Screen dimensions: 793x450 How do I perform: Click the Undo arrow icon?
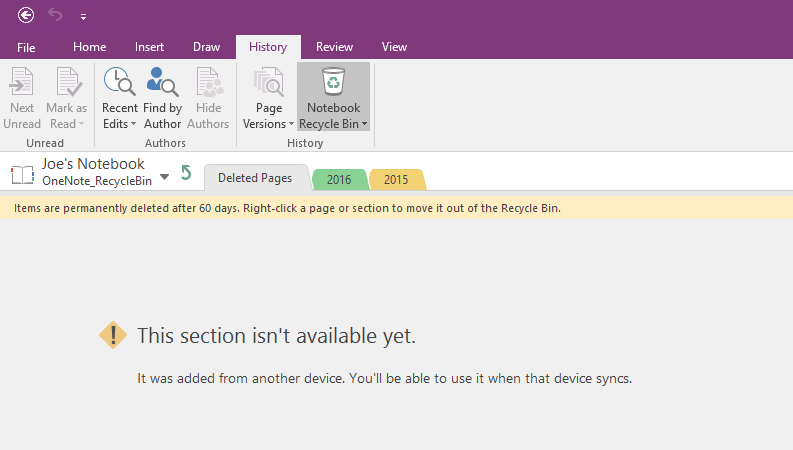coord(55,15)
